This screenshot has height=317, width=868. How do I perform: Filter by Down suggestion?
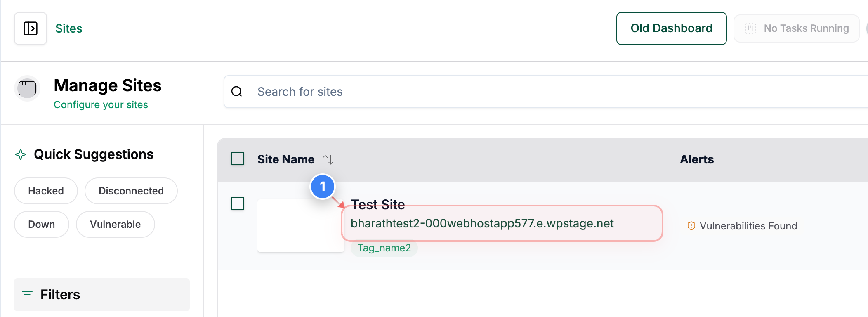[42, 225]
